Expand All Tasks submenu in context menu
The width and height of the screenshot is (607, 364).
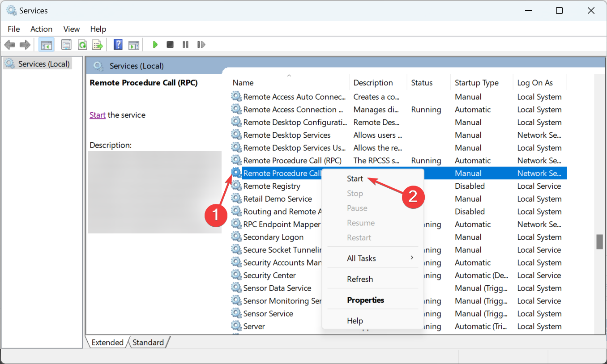tap(372, 258)
